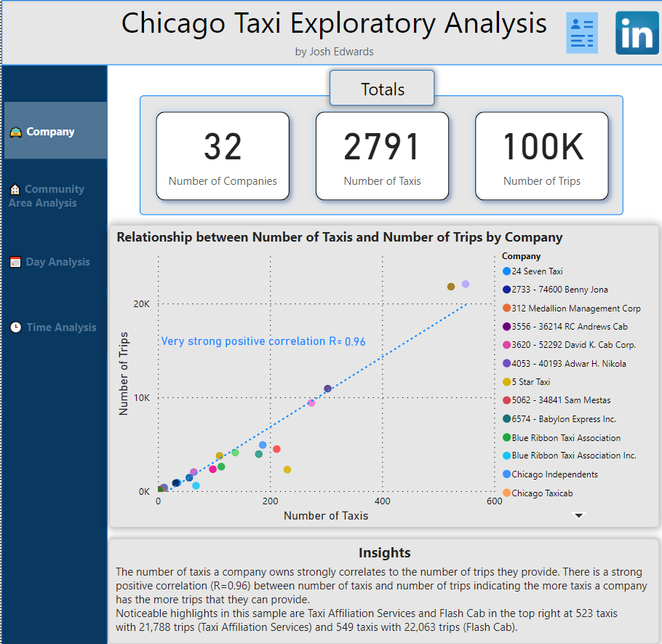Image resolution: width=662 pixels, height=644 pixels.
Task: Click the 5 Star Taxi legend entry
Action: (526, 382)
